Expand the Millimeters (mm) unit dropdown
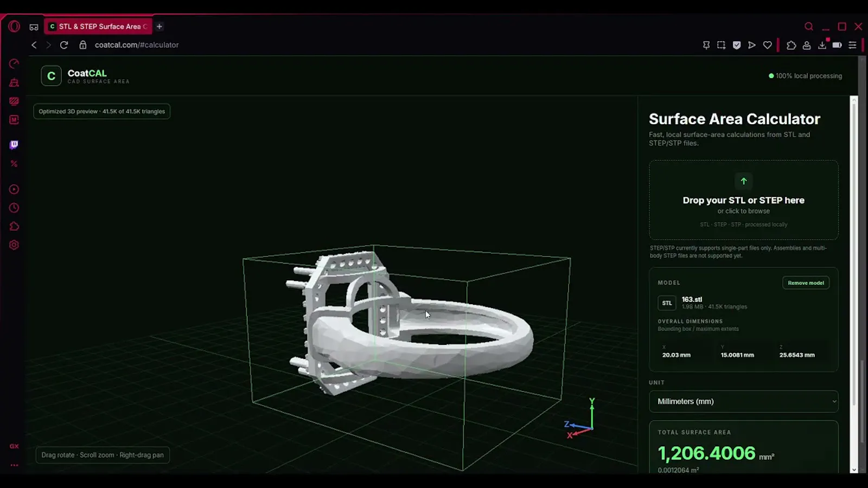 (x=744, y=401)
